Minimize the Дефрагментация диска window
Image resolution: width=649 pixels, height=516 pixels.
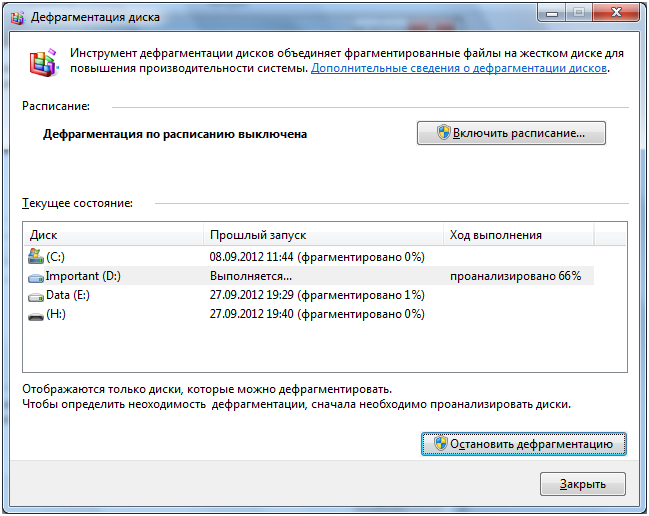pos(551,13)
